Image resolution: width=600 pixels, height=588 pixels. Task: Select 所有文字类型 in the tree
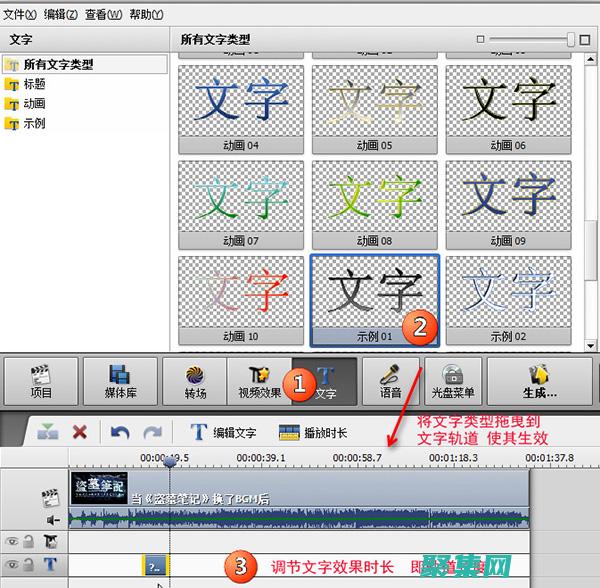tap(85, 64)
